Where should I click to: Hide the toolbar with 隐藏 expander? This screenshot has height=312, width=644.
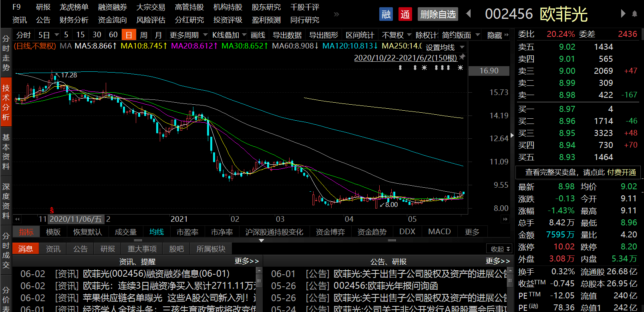coord(497,35)
